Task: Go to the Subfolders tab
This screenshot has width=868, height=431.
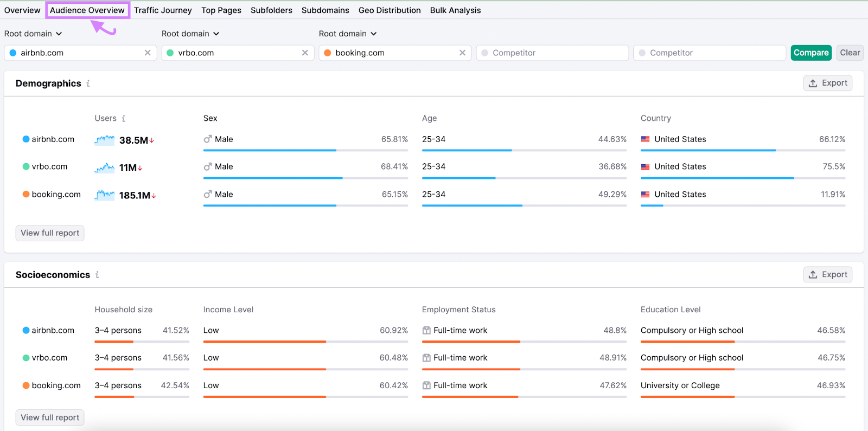Action: pyautogui.click(x=271, y=10)
